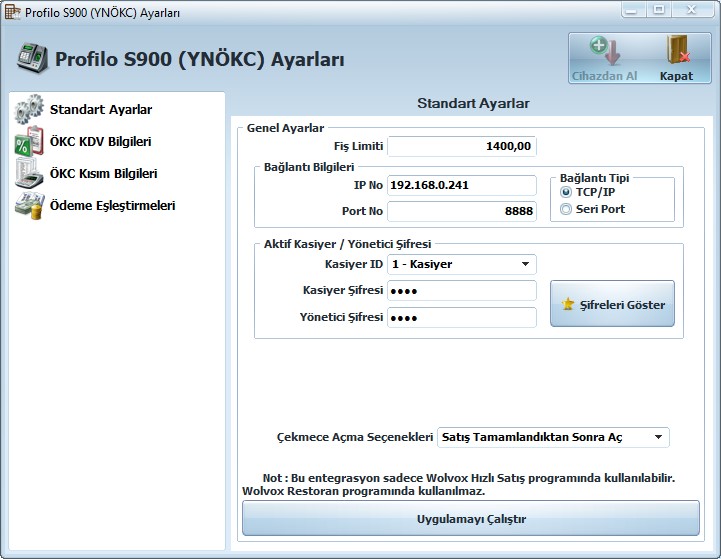
Task: Maximize the settings window
Action: coord(659,10)
